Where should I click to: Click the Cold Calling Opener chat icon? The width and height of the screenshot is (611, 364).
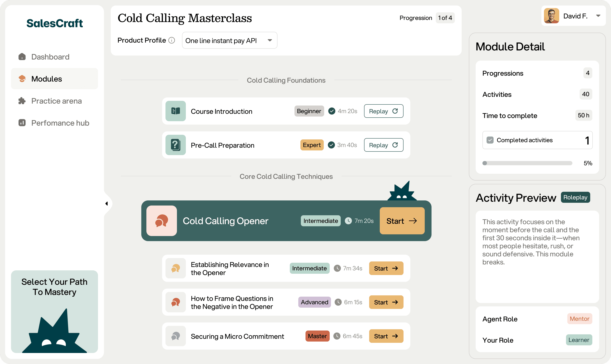(x=162, y=221)
